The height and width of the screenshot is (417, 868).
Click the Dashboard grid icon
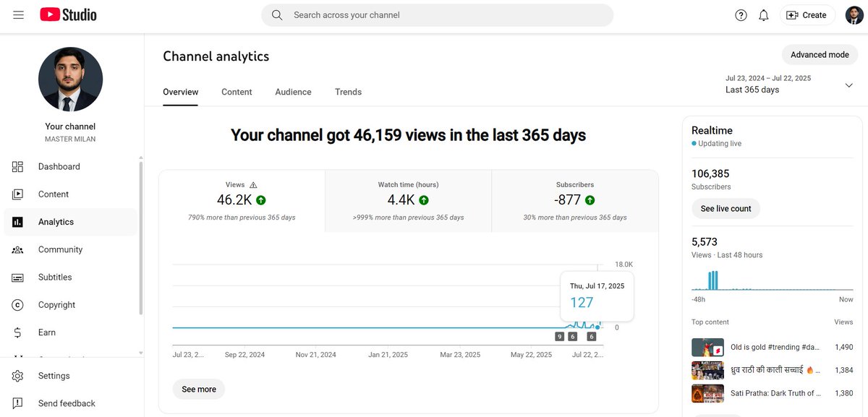tap(18, 167)
